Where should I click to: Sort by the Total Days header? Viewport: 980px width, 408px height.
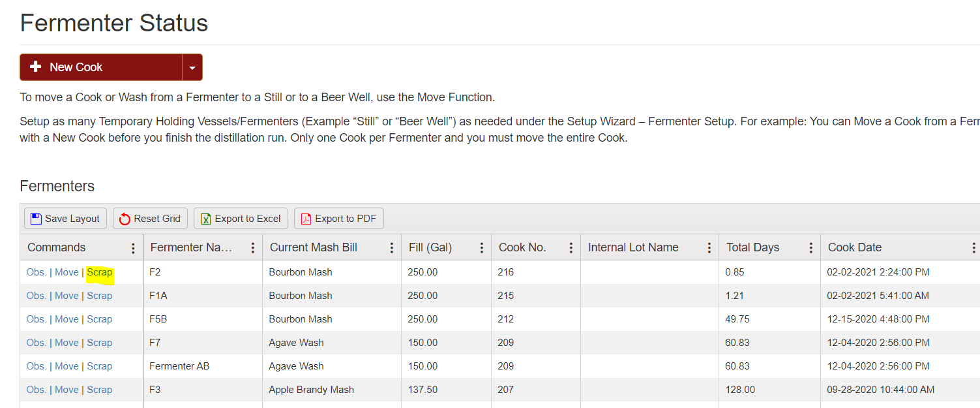tap(752, 247)
